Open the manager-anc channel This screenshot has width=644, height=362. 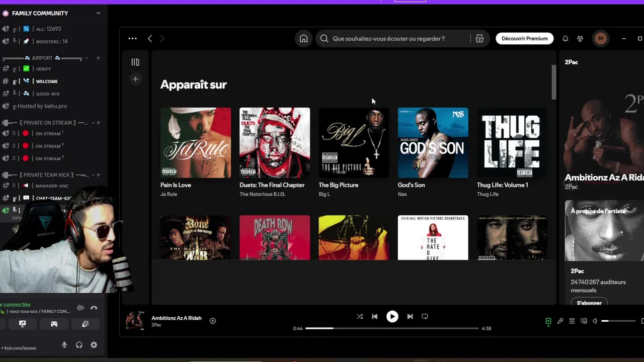52,186
